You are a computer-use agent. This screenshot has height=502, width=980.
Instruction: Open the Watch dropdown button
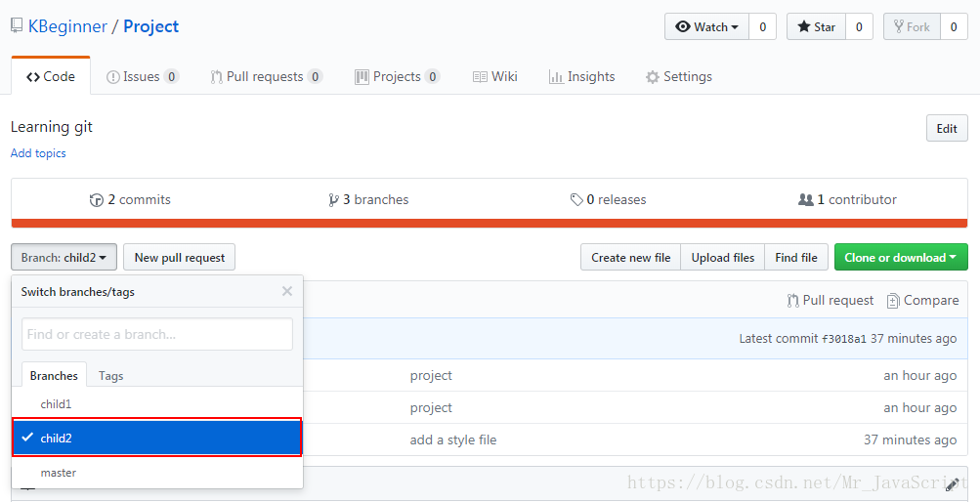pos(706,26)
